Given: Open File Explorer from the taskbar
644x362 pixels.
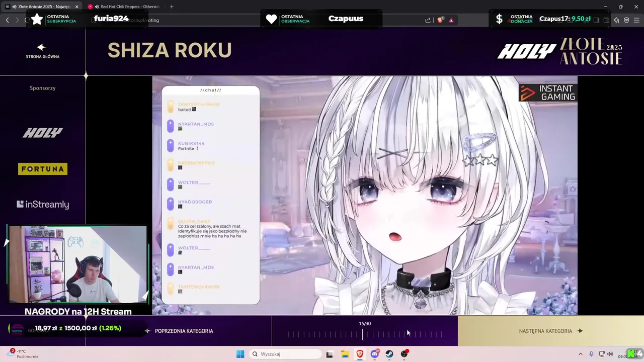Looking at the screenshot, I should click(345, 354).
